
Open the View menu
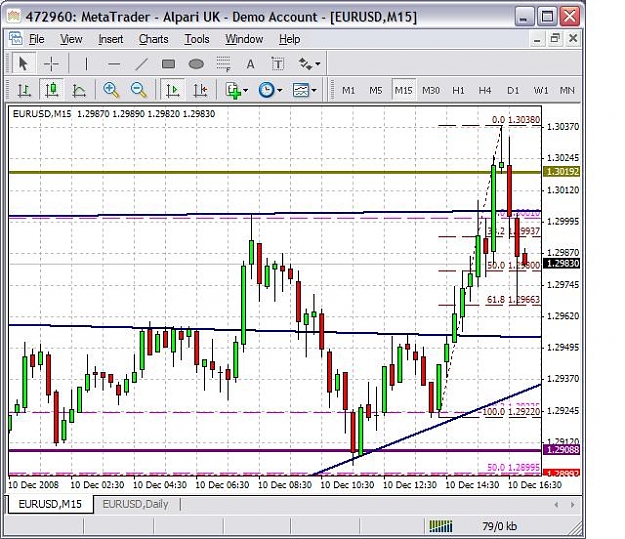(x=71, y=39)
